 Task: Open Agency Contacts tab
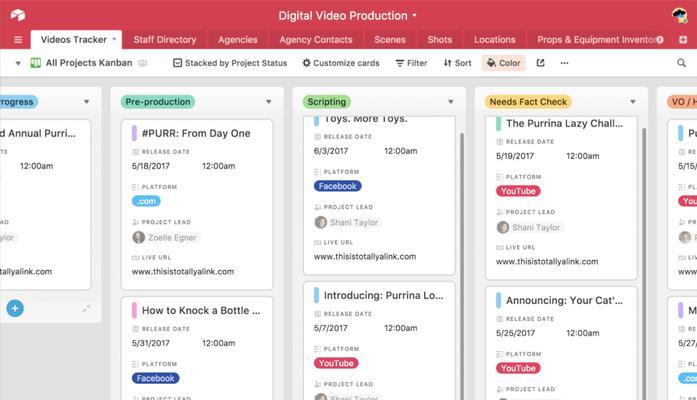[x=316, y=40]
